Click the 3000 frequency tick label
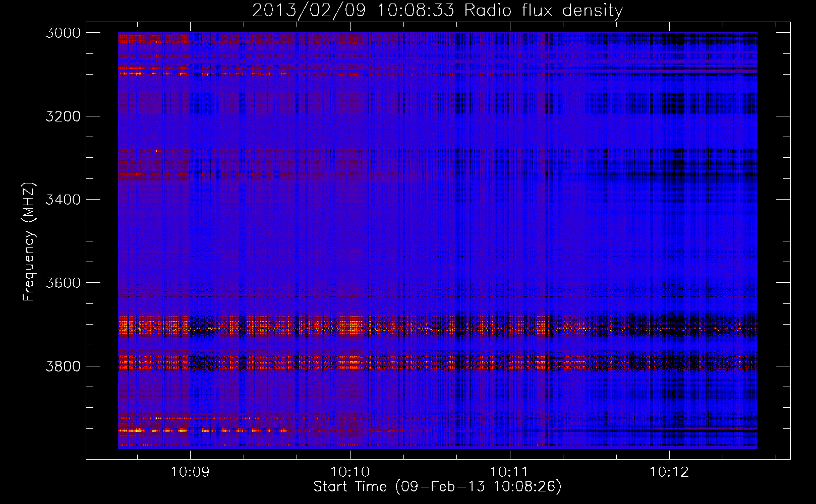The width and height of the screenshot is (816, 504). 63,33
